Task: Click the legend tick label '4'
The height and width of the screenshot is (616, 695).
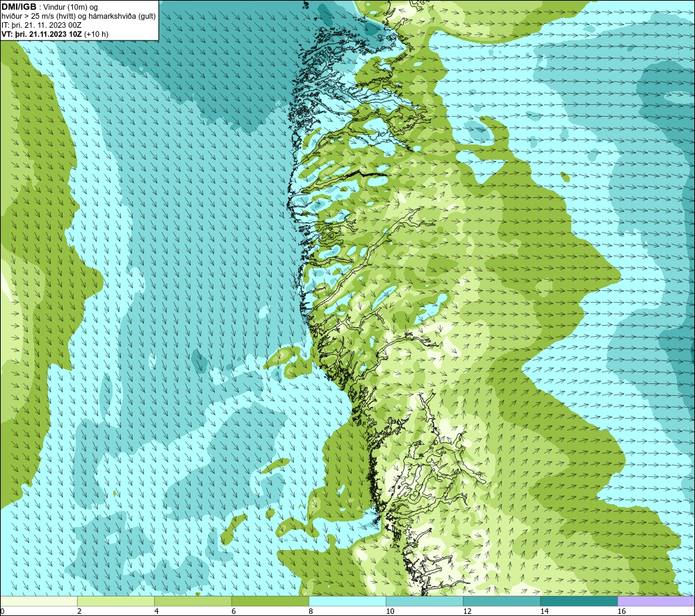Action: coord(156,612)
